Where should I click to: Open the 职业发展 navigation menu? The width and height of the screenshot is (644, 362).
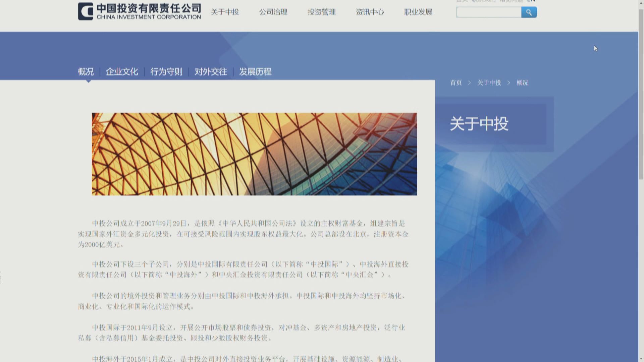[x=418, y=12]
